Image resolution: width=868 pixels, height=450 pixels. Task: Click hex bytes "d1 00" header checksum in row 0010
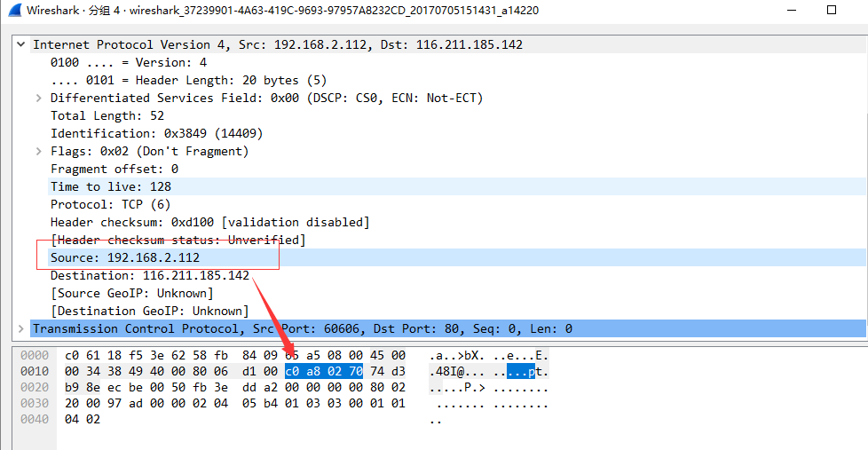pyautogui.click(x=260, y=371)
